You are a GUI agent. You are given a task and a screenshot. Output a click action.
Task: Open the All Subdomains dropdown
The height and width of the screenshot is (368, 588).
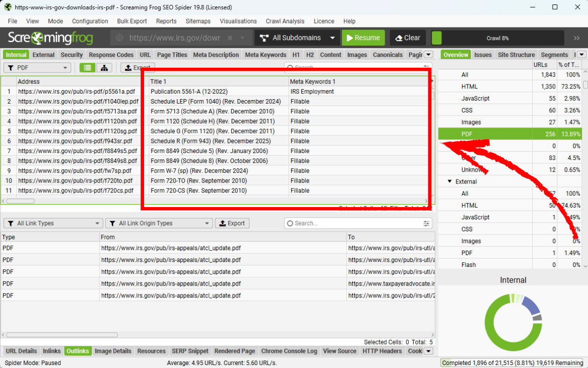click(x=298, y=38)
